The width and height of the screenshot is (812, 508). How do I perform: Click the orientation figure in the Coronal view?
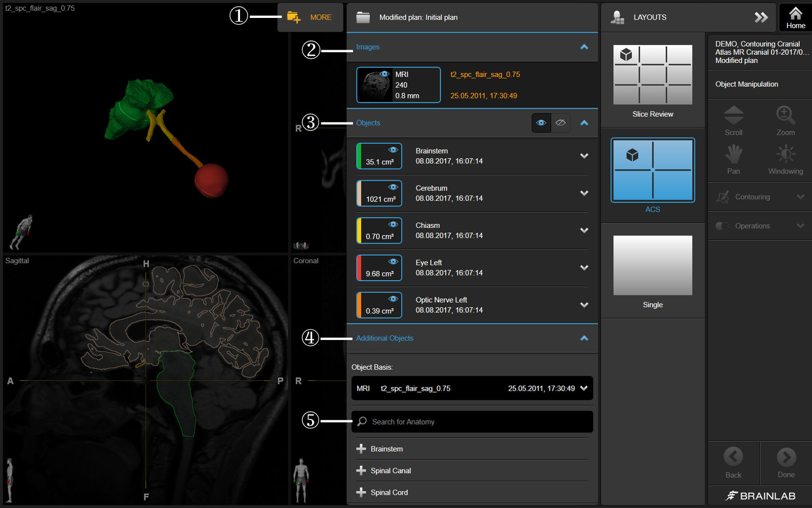[x=301, y=480]
